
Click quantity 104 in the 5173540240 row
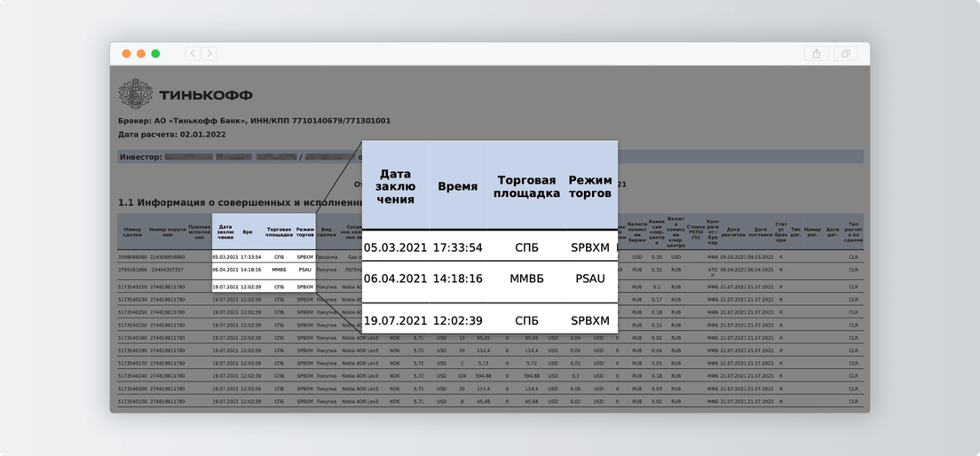[462, 376]
